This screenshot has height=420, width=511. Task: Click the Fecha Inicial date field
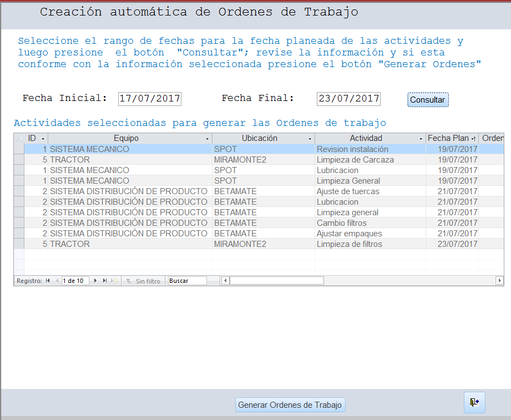coord(150,99)
